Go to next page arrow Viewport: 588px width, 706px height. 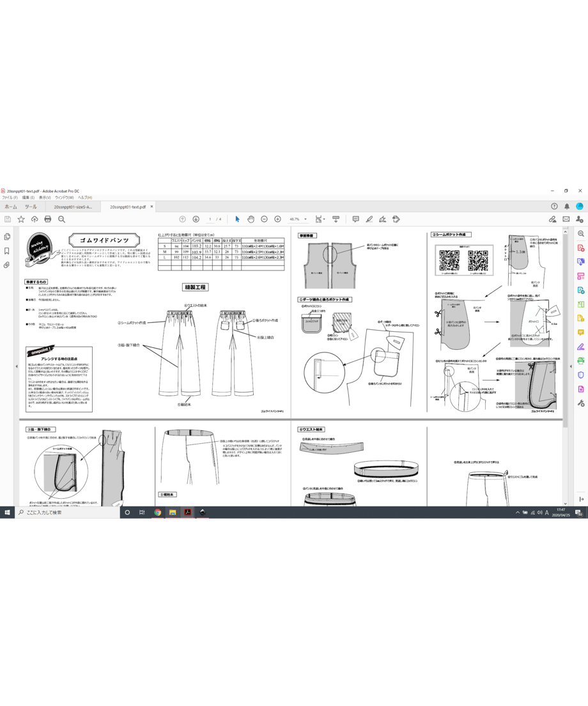click(x=196, y=219)
